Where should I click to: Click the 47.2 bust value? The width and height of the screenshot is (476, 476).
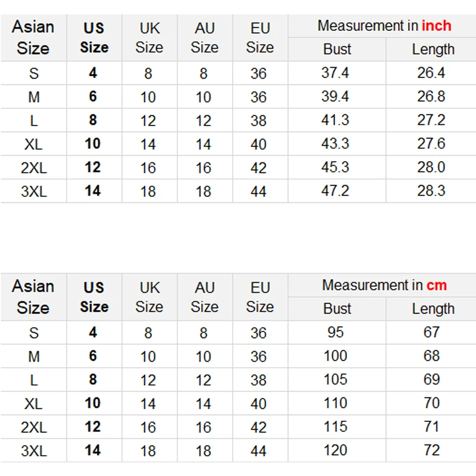coord(335,191)
